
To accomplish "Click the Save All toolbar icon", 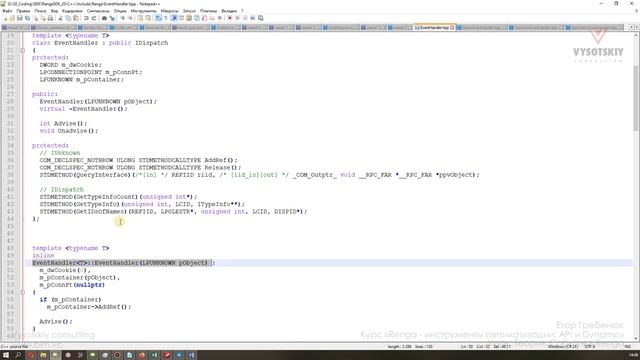I will 27,18.
